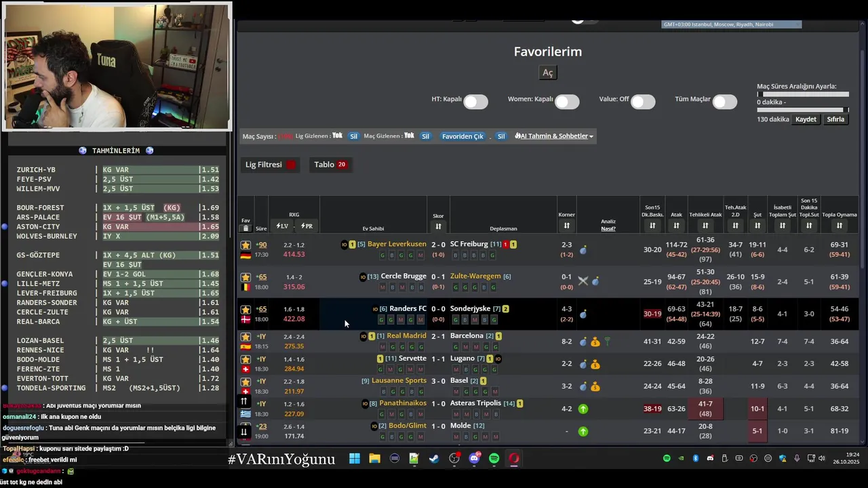Sort by İsabetli Toplam Şut column
Screen dimensions: 868x488
[782, 226]
